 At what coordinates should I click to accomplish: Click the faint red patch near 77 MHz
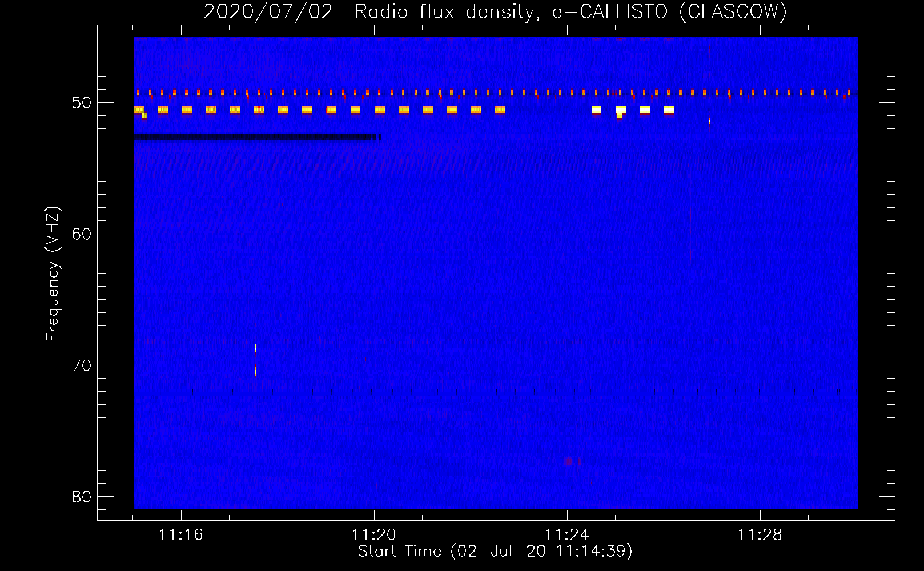[x=573, y=461]
